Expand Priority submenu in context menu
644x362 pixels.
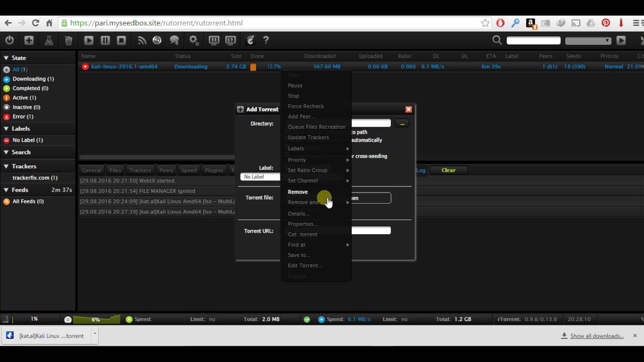click(315, 160)
